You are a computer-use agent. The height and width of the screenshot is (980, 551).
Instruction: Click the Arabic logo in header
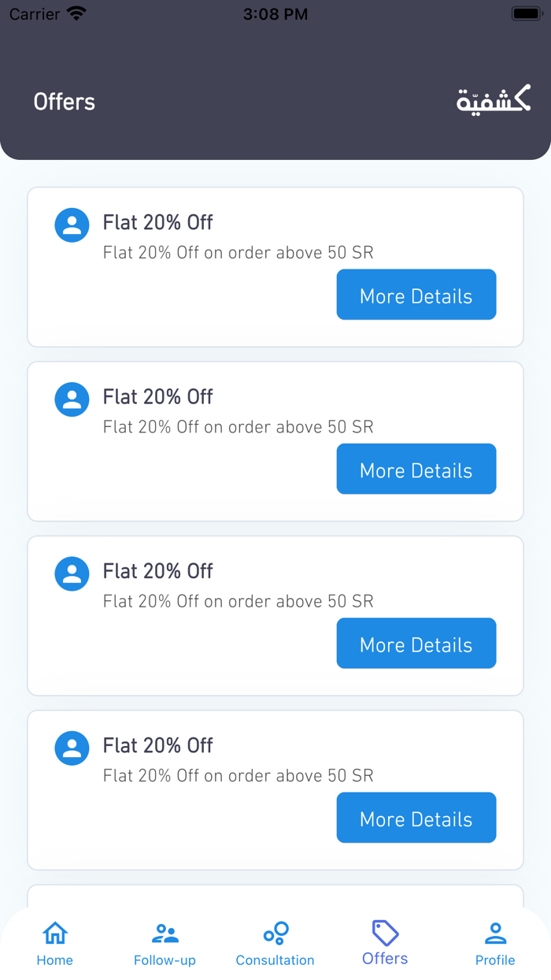pyautogui.click(x=494, y=101)
